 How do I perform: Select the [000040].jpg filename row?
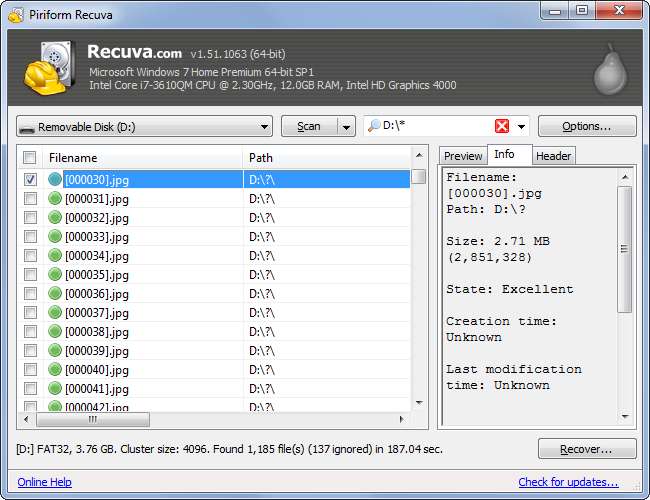click(216, 369)
